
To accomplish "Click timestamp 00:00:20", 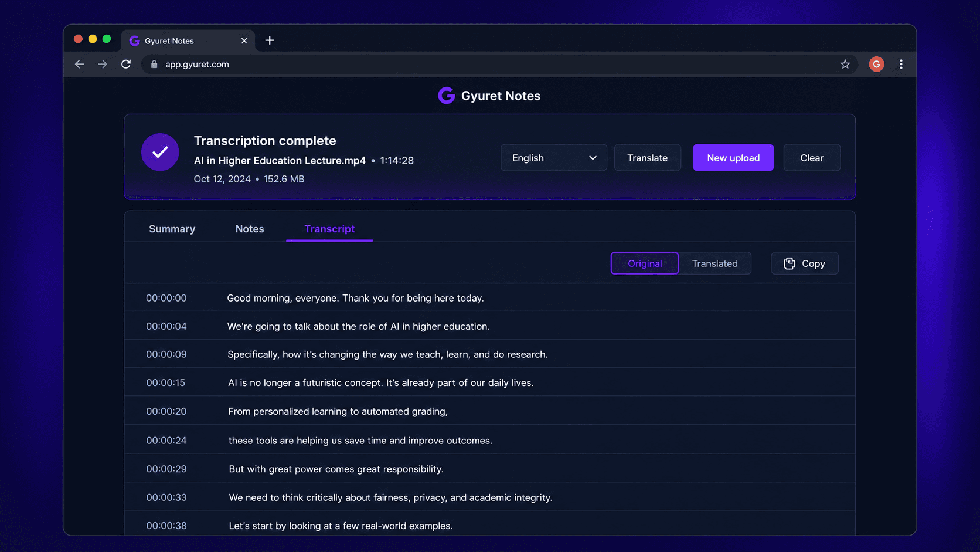I will coord(166,411).
